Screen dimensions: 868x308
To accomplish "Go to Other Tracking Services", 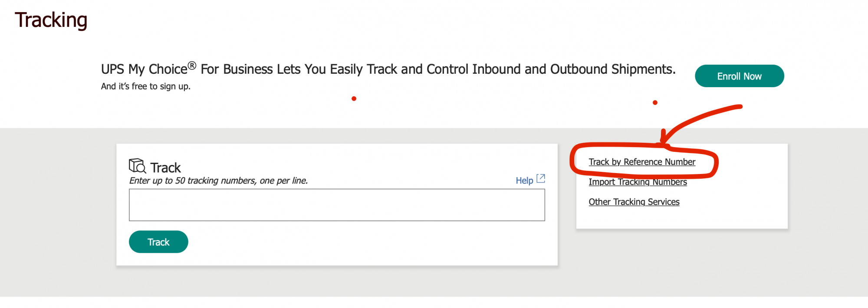I will pos(634,202).
